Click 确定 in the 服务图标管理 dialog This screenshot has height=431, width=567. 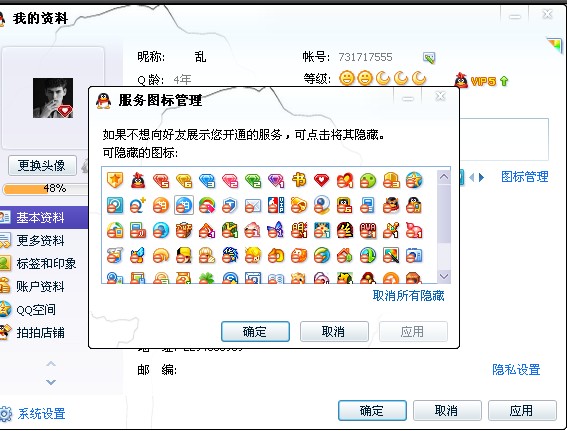pos(255,332)
